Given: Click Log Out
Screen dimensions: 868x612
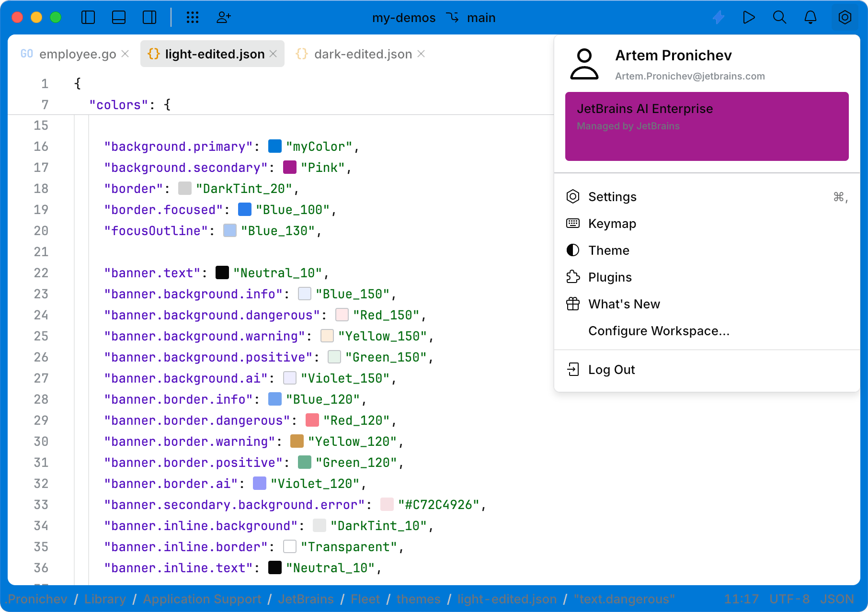Looking at the screenshot, I should click(x=611, y=370).
